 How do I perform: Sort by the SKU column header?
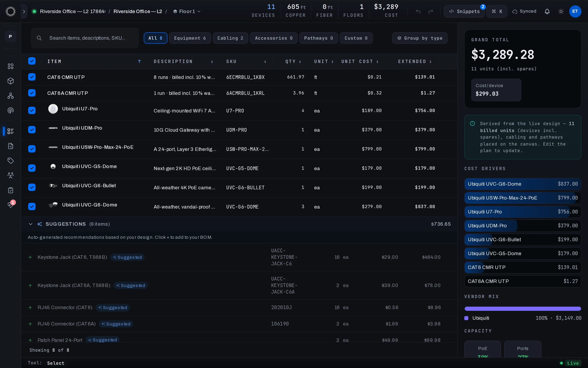coord(246,61)
